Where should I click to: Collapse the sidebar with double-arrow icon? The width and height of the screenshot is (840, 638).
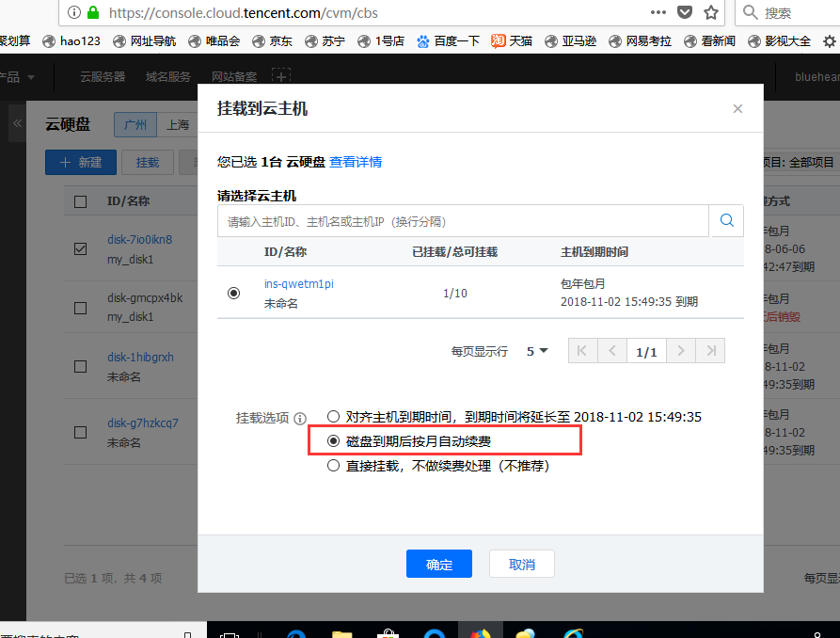pyautogui.click(x=17, y=123)
